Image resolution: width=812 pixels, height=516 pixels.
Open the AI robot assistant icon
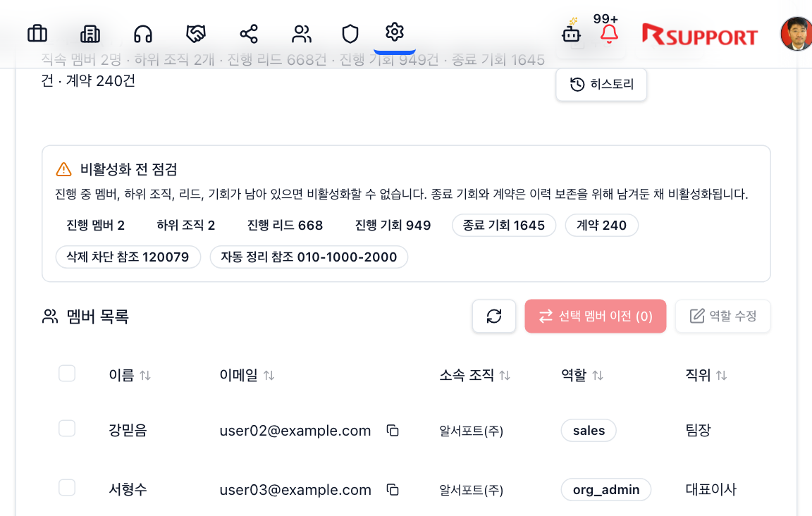571,33
